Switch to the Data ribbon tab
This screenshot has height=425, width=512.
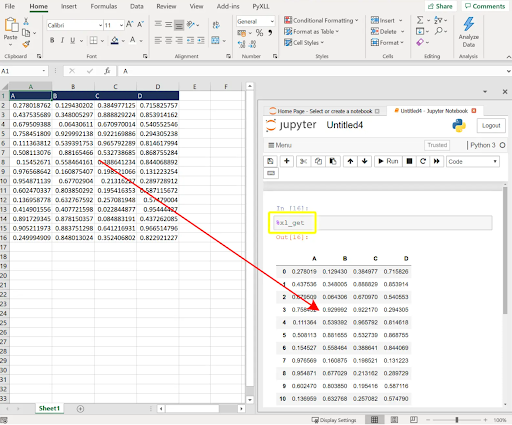point(137,6)
